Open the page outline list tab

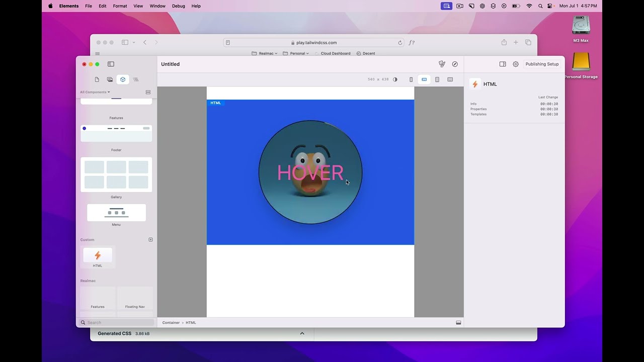136,79
